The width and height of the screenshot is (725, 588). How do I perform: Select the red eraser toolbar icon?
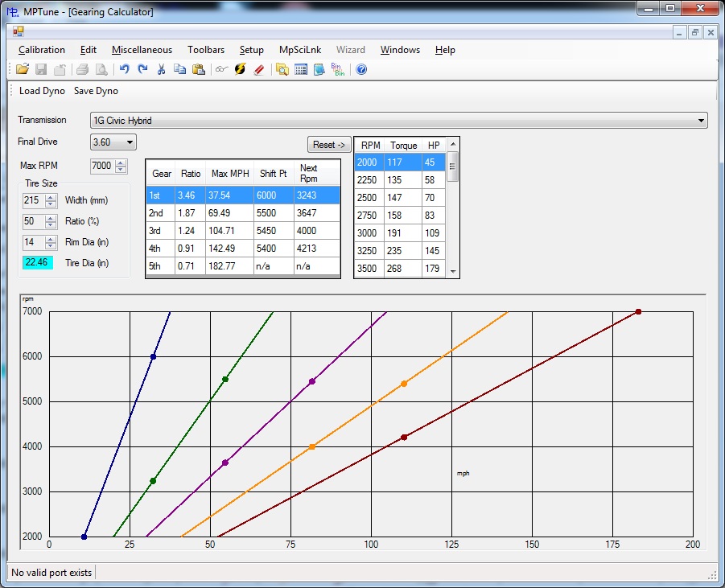259,69
